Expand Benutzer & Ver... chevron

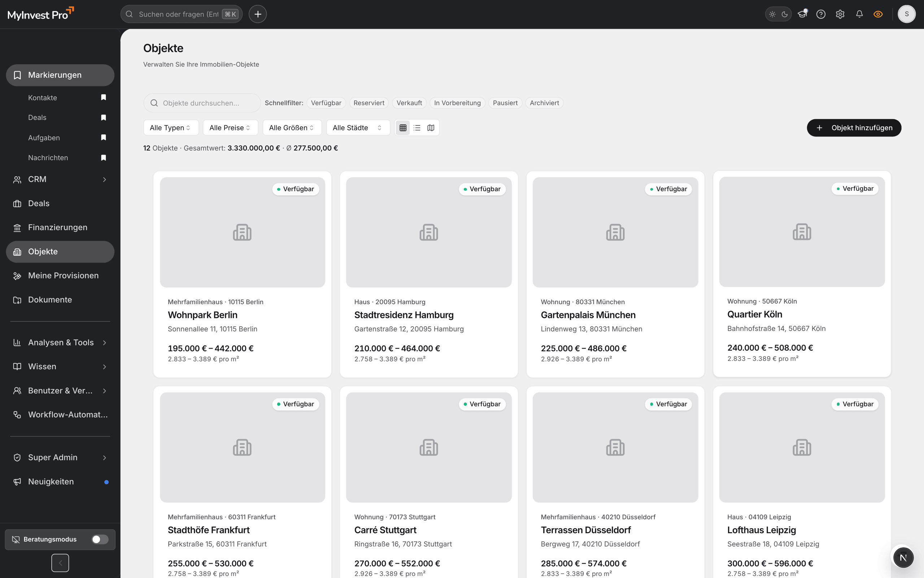point(105,391)
